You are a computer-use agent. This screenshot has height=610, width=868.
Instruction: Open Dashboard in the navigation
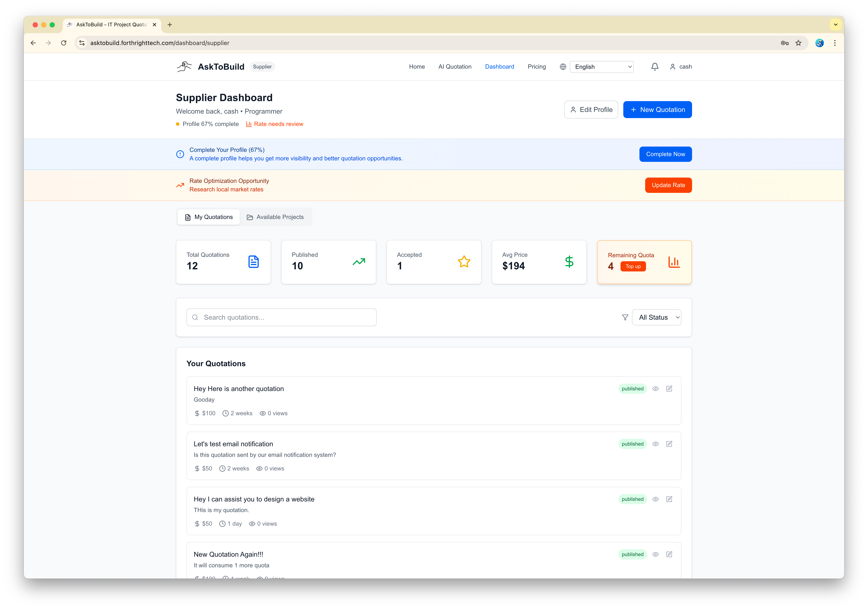coord(499,67)
